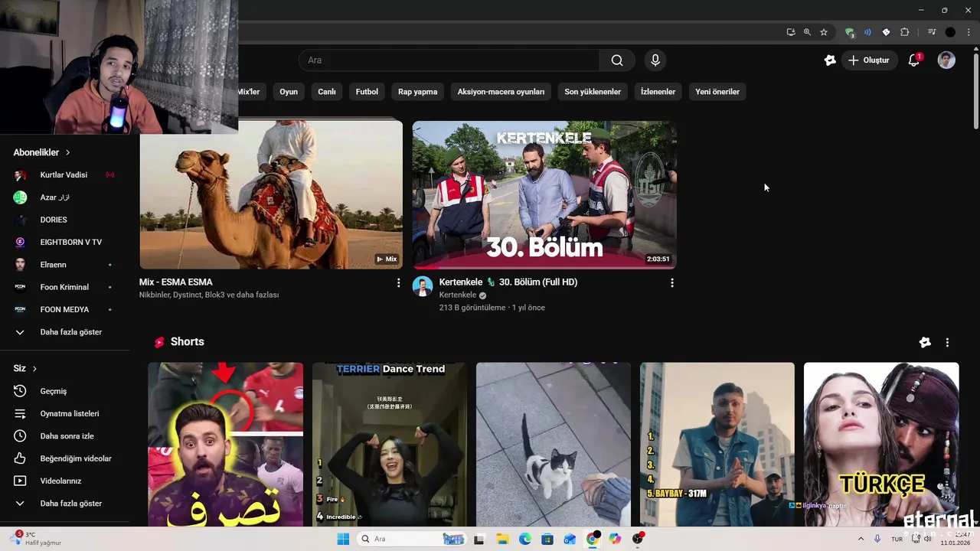Click the Windows taskbar search box

412,539
